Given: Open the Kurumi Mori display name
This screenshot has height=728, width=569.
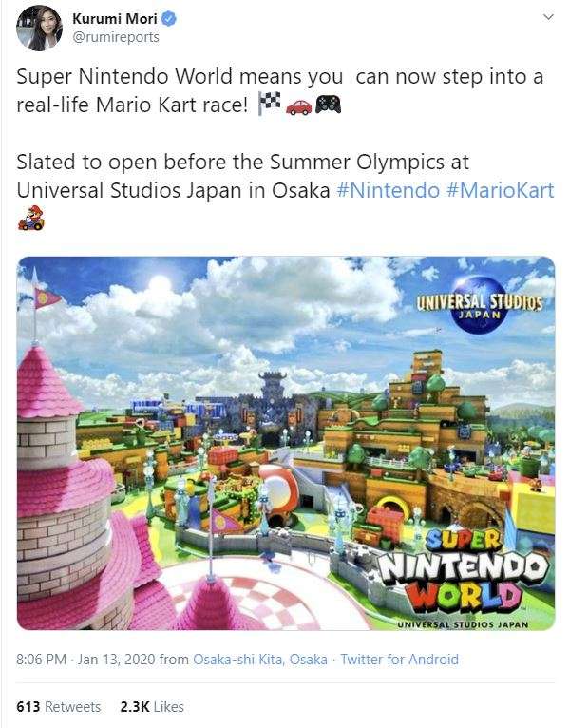Looking at the screenshot, I should click(115, 19).
